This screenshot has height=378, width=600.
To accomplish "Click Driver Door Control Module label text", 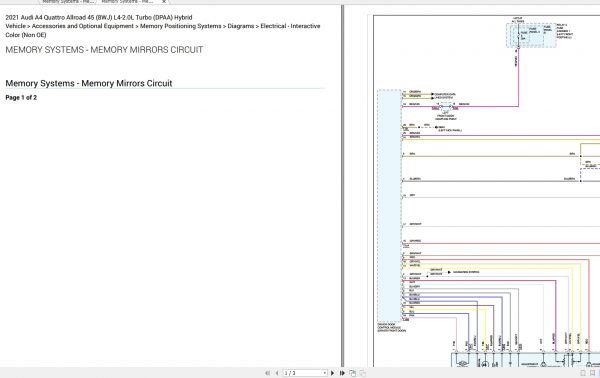I will [x=391, y=327].
